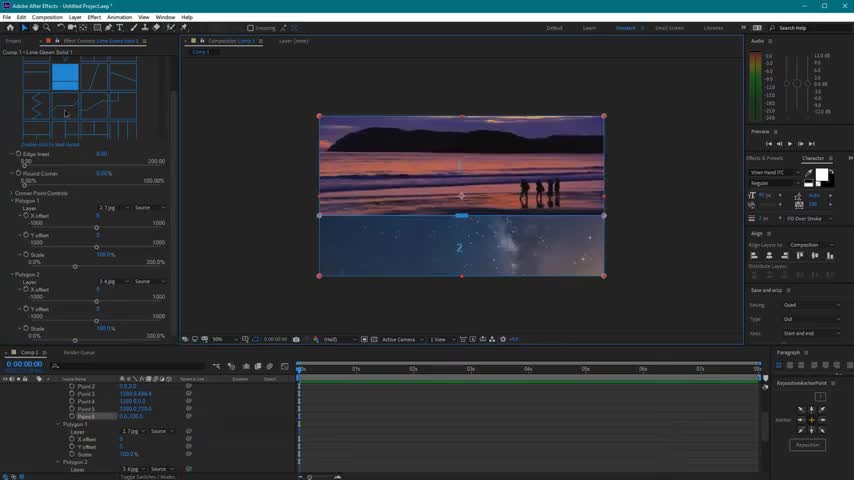Toggle the Round Corner stopwatch

[x=18, y=173]
